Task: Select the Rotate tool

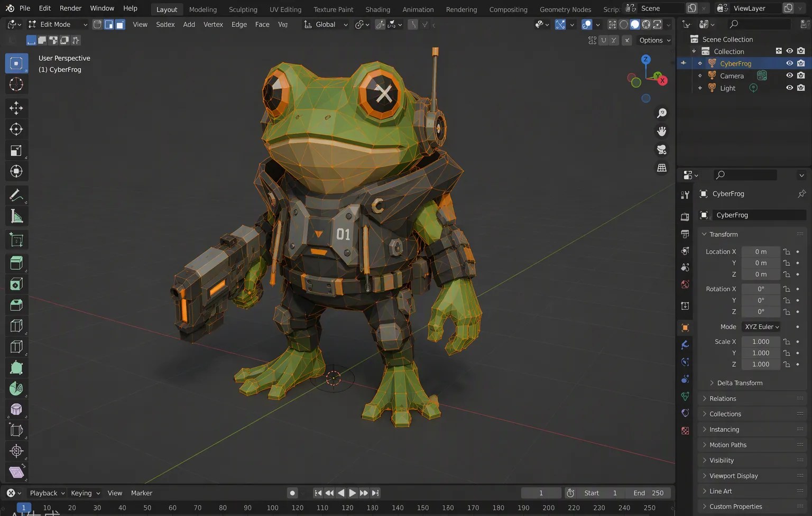Action: 16,129
